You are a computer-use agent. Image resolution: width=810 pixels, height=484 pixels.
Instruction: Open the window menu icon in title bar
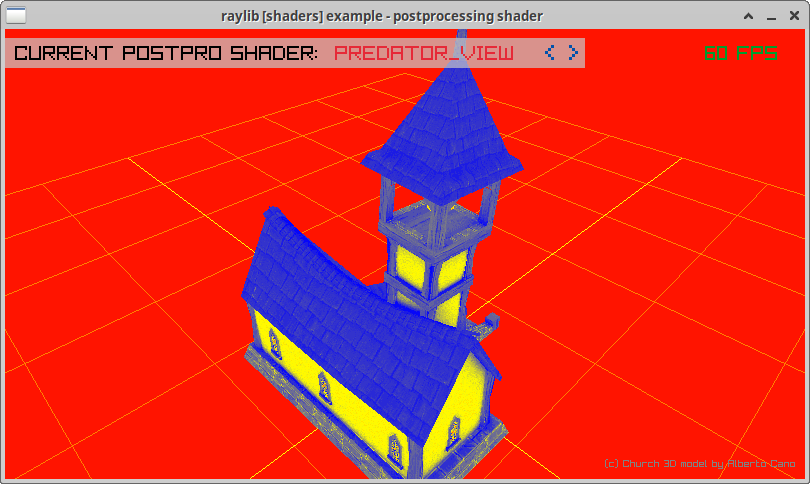pyautogui.click(x=15, y=15)
